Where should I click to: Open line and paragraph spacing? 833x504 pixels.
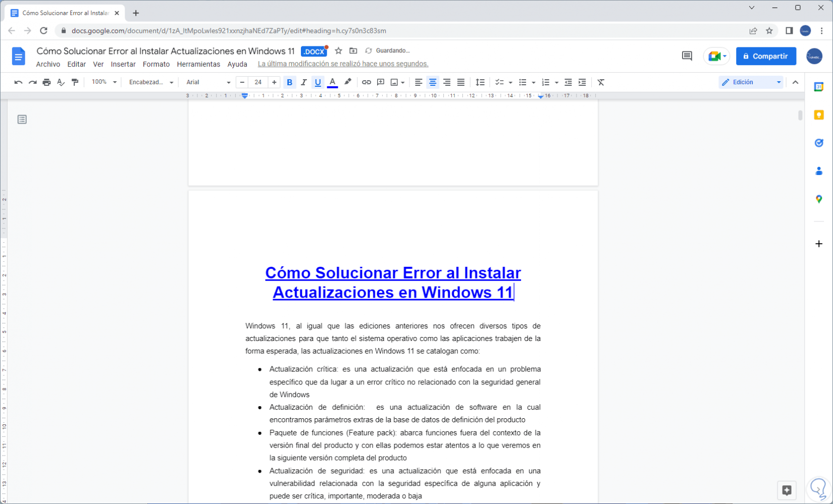[480, 82]
